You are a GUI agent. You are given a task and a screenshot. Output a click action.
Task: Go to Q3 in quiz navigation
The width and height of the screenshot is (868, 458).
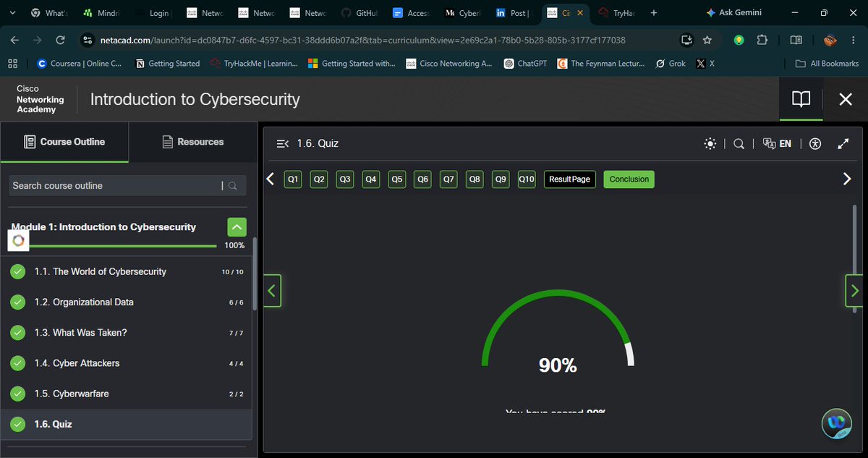click(x=345, y=179)
